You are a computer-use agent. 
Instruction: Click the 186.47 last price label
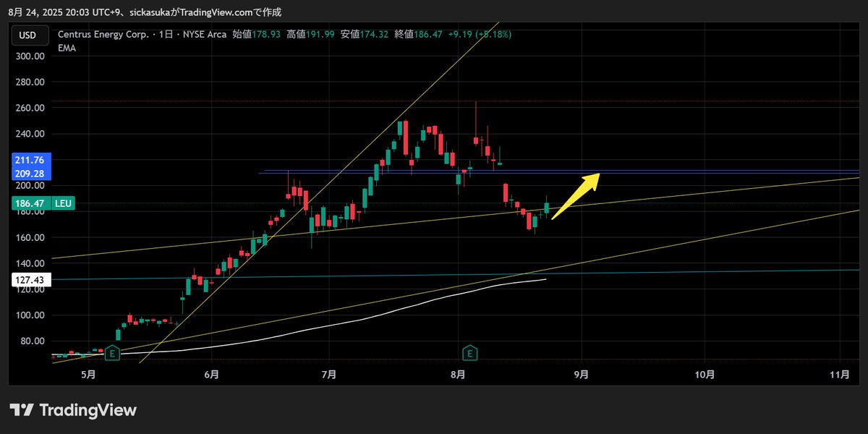pos(30,205)
